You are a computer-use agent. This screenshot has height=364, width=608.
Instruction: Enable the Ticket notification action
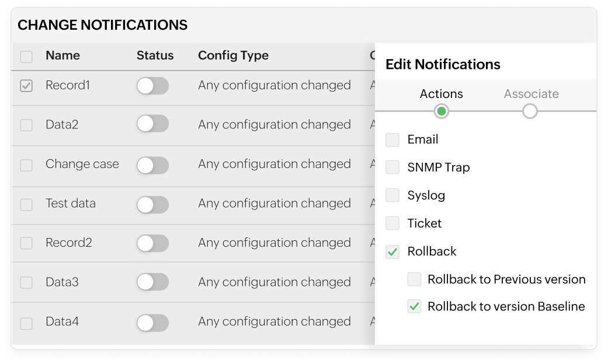392,223
